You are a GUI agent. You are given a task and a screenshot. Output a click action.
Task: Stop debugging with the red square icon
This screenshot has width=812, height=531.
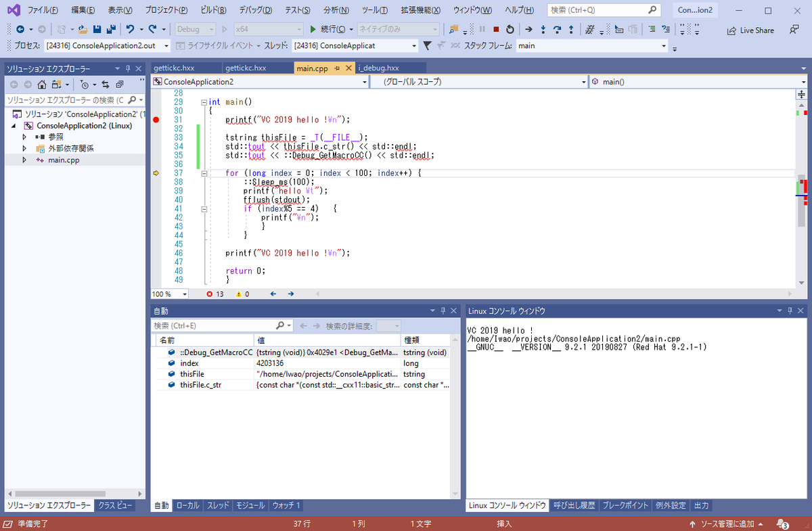496,30
